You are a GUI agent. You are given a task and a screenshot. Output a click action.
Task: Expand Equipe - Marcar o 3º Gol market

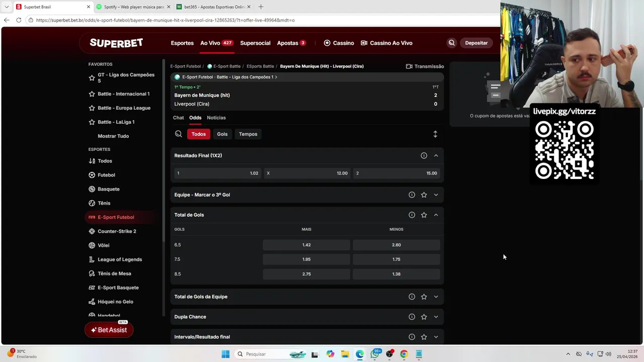436,195
